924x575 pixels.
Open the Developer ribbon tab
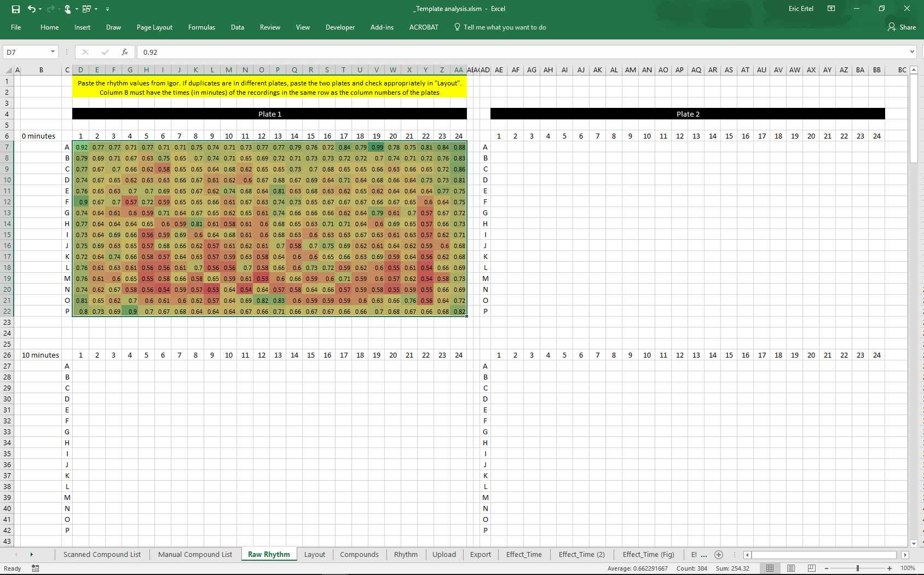pyautogui.click(x=340, y=27)
